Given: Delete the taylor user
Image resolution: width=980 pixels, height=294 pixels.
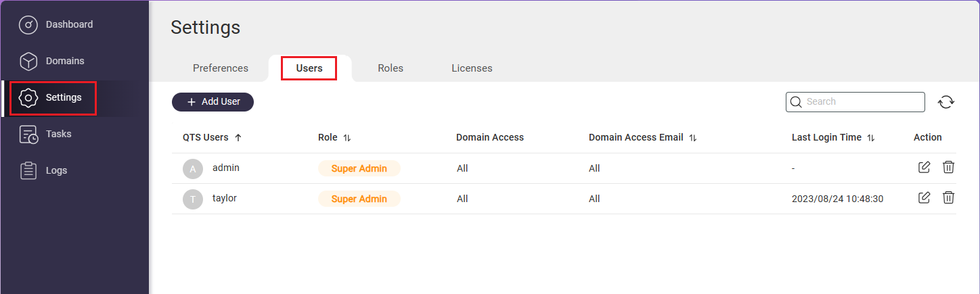Looking at the screenshot, I should click(x=948, y=198).
